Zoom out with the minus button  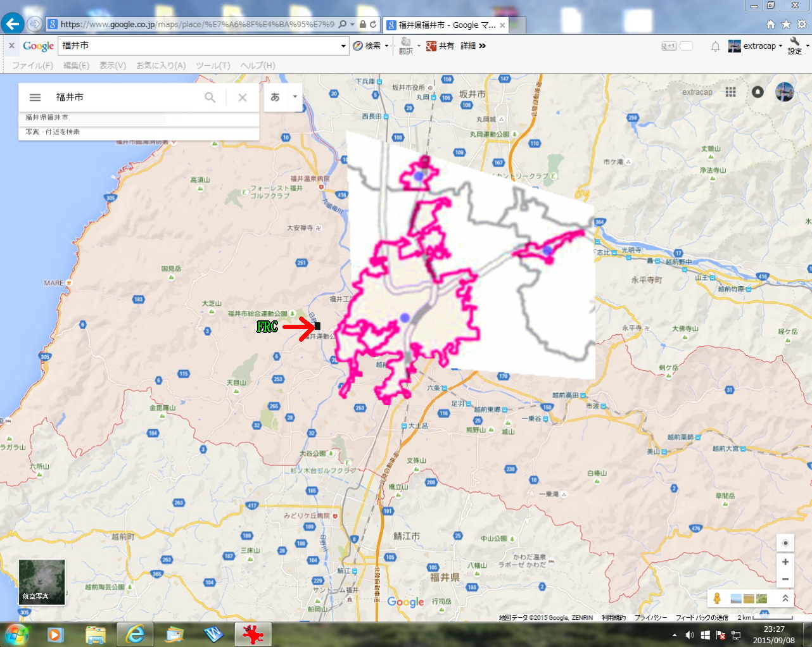coord(785,579)
